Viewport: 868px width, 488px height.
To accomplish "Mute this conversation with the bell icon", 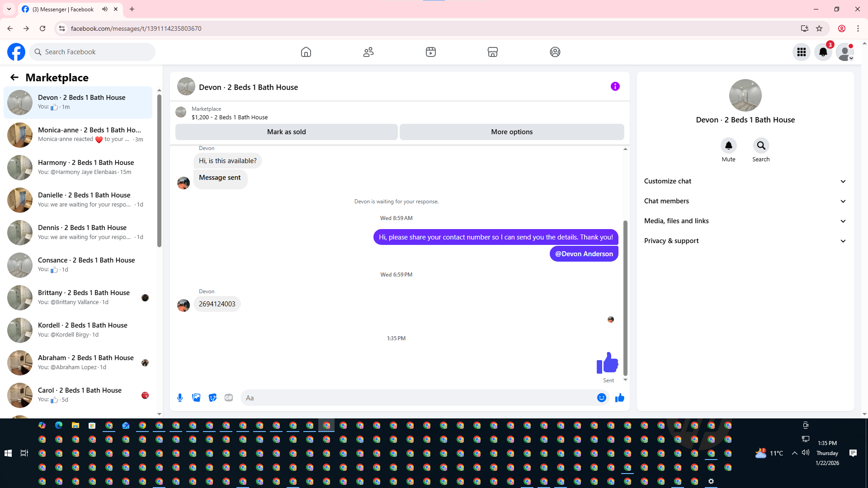I will tap(729, 145).
